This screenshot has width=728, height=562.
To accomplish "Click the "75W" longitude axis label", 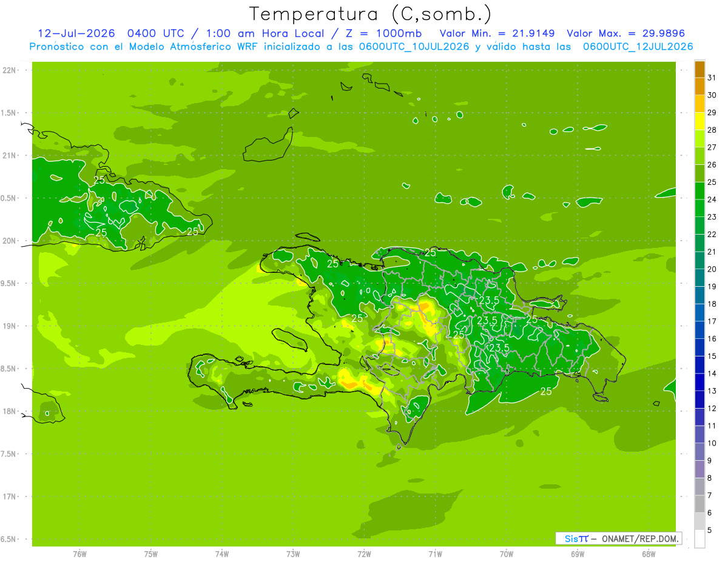I will click(x=150, y=554).
